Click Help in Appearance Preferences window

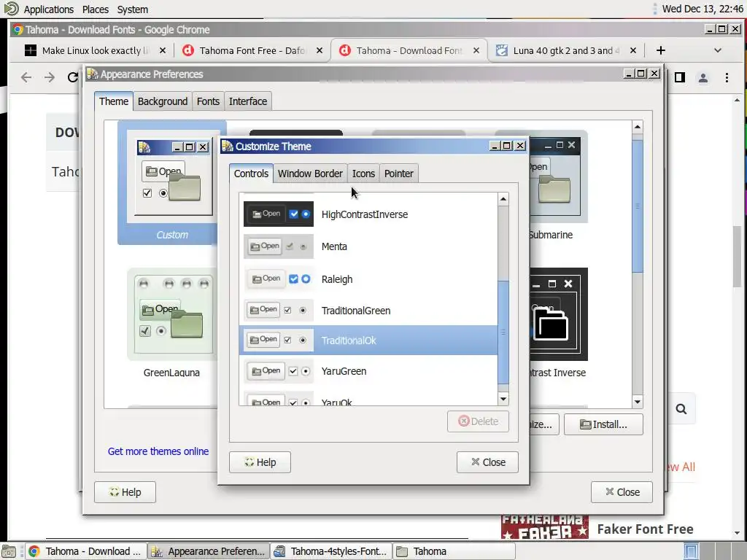[x=125, y=492]
